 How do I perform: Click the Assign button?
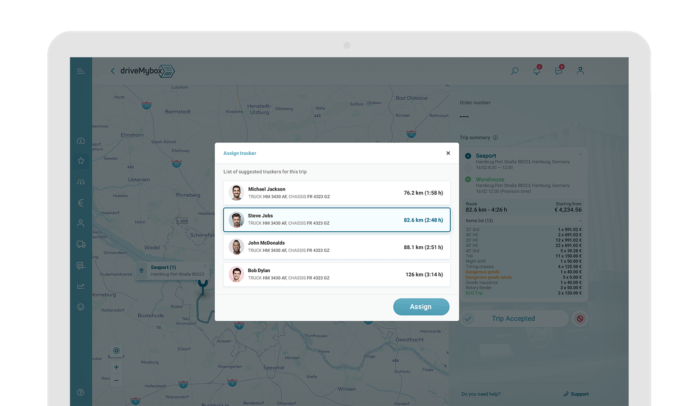click(x=421, y=307)
